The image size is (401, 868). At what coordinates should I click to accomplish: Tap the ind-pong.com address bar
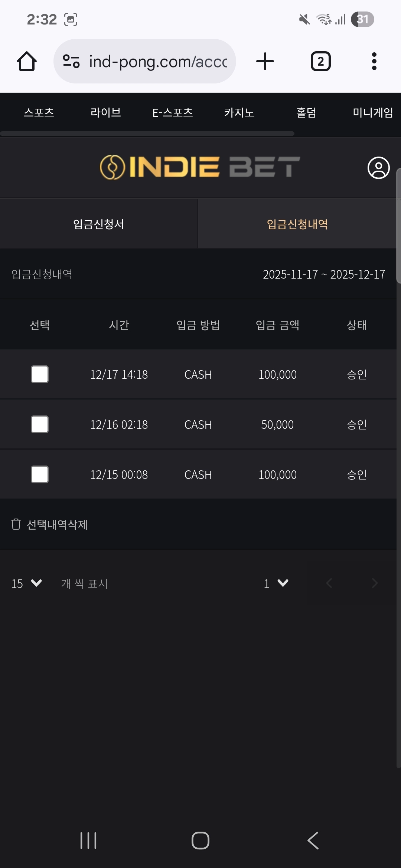pyautogui.click(x=158, y=61)
